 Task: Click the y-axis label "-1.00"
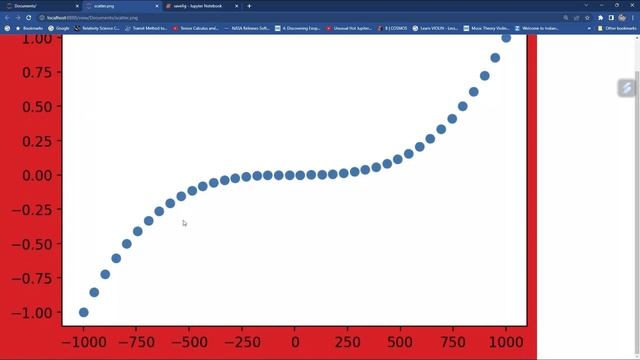point(32,313)
